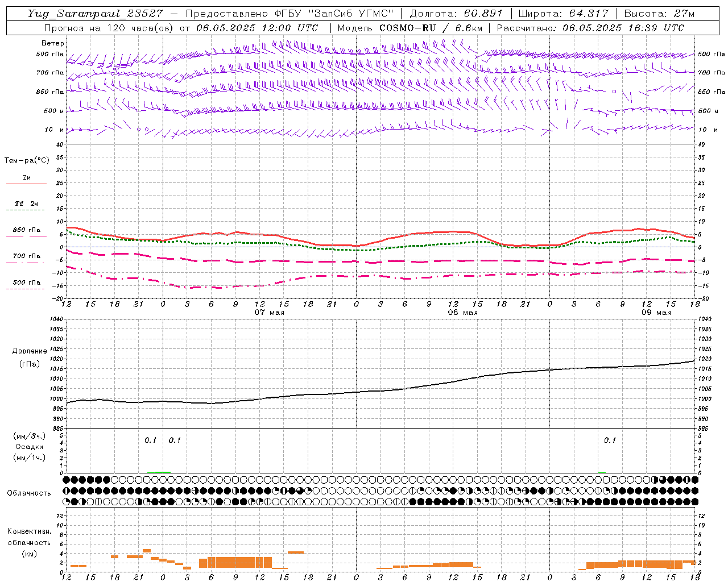Click the 08 мая date label
Screen dimensions: 728x582
(463, 313)
